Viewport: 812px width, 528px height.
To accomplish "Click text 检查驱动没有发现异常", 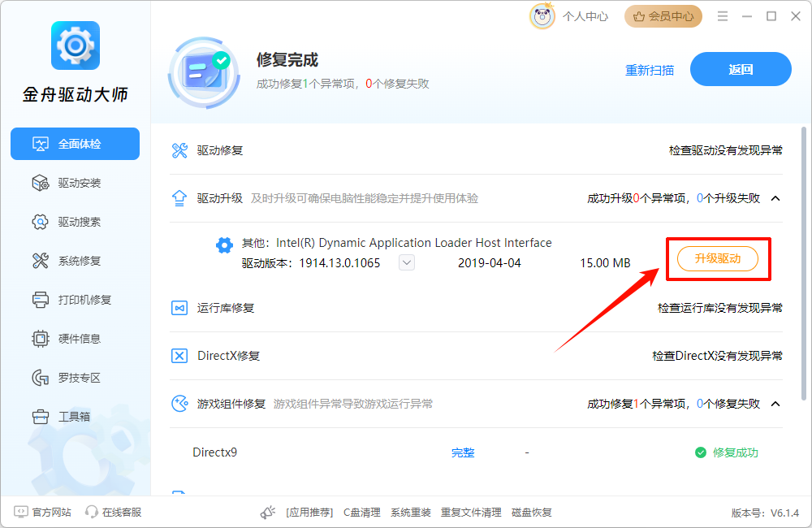I will [x=725, y=150].
